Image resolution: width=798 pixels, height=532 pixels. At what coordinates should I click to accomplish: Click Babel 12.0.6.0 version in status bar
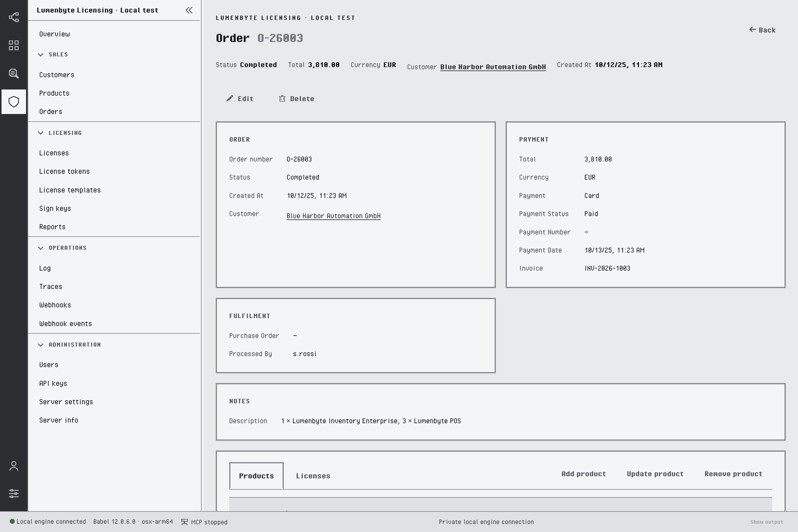[x=133, y=522]
